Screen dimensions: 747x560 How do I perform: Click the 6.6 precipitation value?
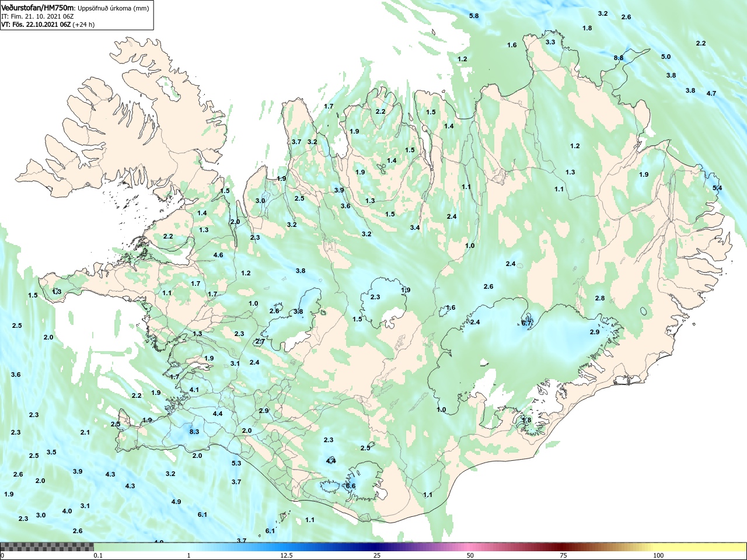(351, 486)
